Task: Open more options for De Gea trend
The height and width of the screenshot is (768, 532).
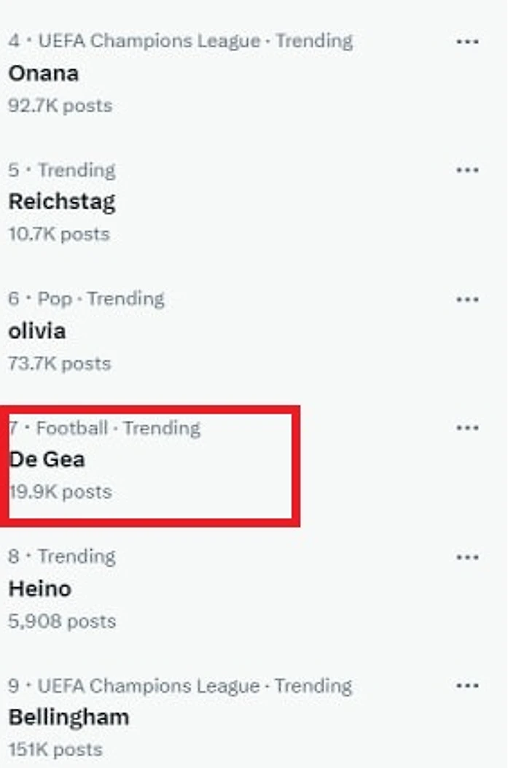Action: [467, 428]
